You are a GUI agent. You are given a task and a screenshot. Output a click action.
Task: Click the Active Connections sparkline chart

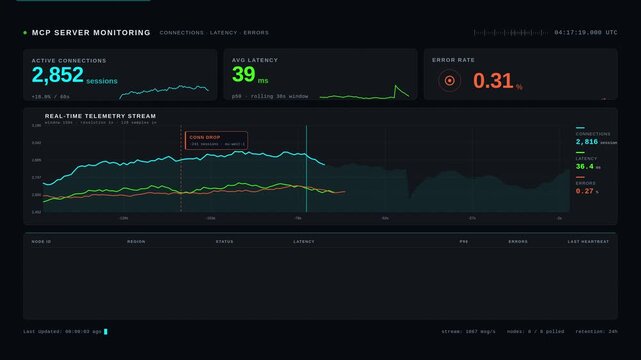pos(164,92)
